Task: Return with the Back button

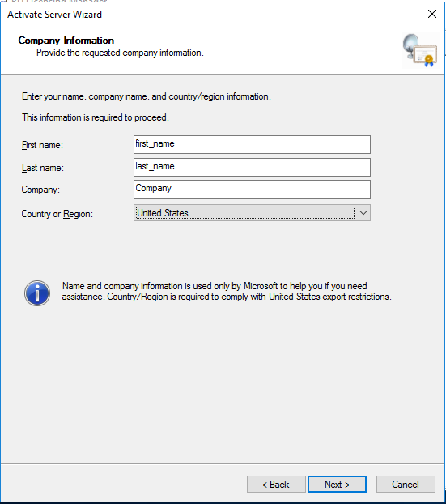Action: (x=276, y=484)
